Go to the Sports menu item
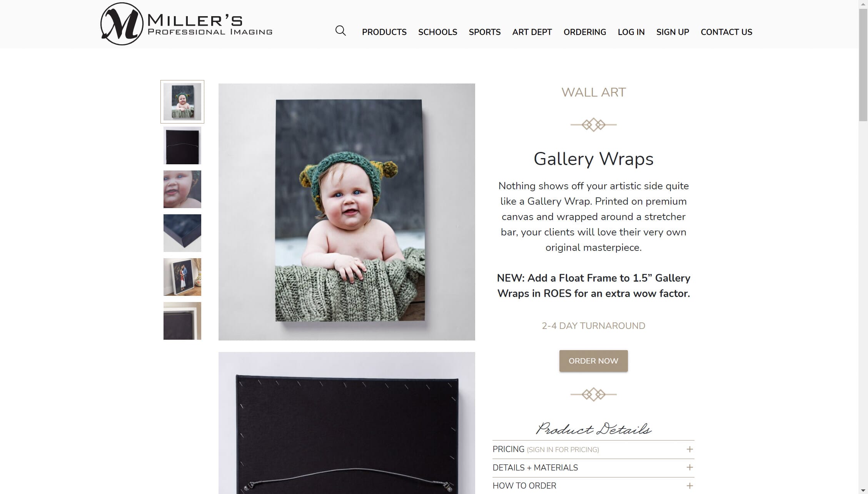This screenshot has width=868, height=494. coord(484,32)
